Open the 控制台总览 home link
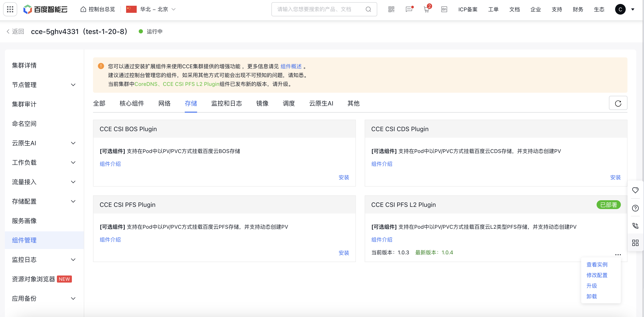Screen dimensions: 644x317 [98, 9]
